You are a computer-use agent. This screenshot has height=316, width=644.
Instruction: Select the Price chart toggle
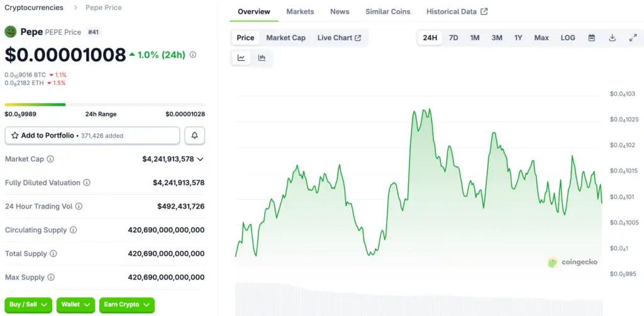[246, 38]
